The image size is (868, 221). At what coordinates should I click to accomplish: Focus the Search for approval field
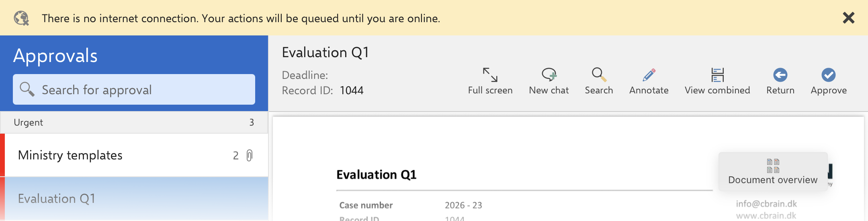pos(134,89)
